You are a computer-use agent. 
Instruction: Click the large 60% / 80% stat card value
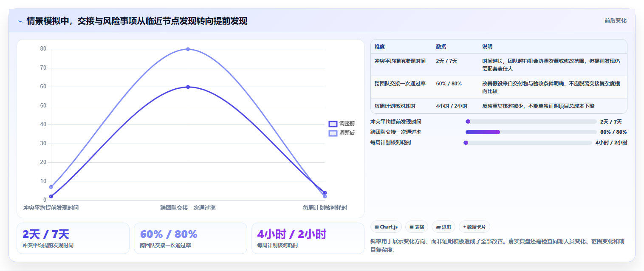[168, 234]
